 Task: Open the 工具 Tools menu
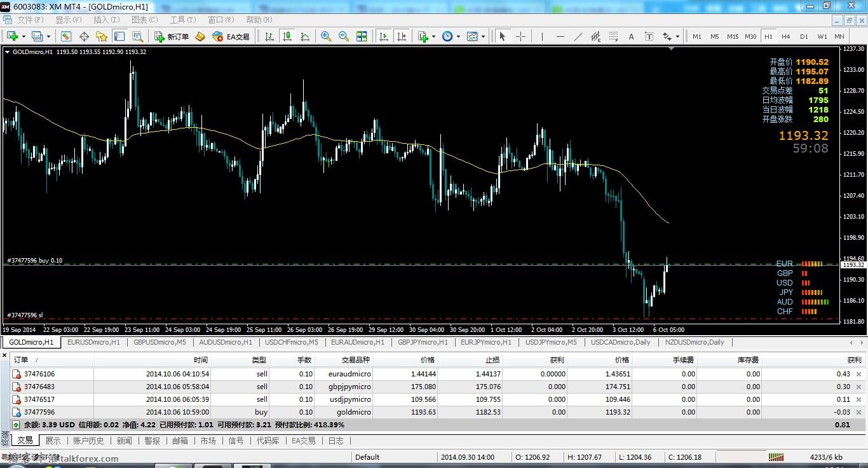[182, 20]
